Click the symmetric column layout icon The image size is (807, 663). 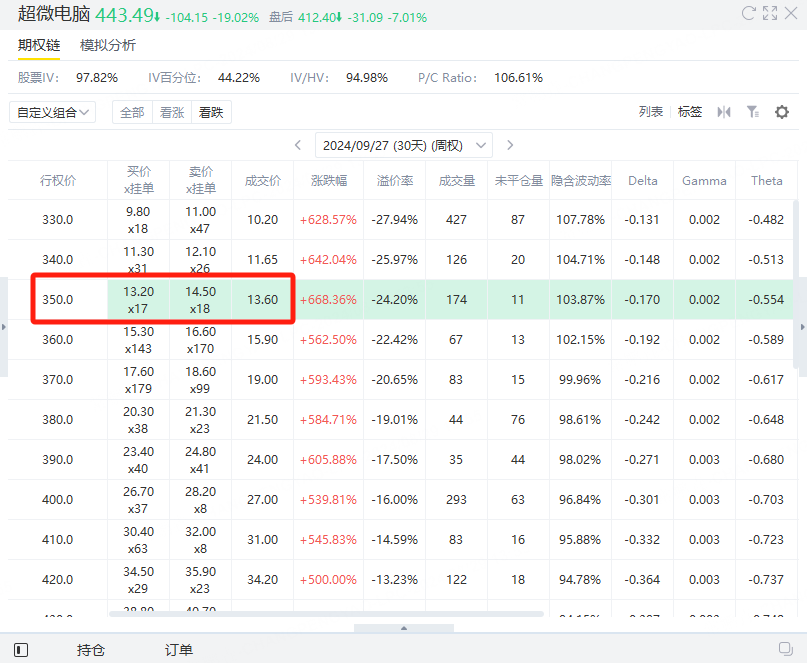tap(724, 112)
